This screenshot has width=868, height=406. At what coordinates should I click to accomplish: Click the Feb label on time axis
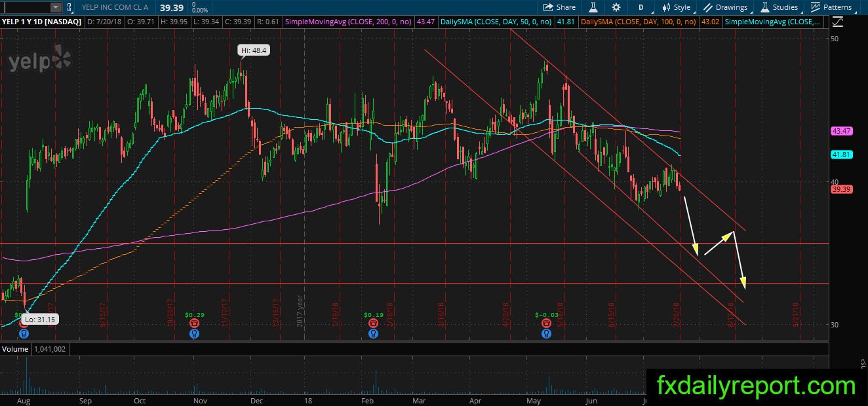point(367,399)
